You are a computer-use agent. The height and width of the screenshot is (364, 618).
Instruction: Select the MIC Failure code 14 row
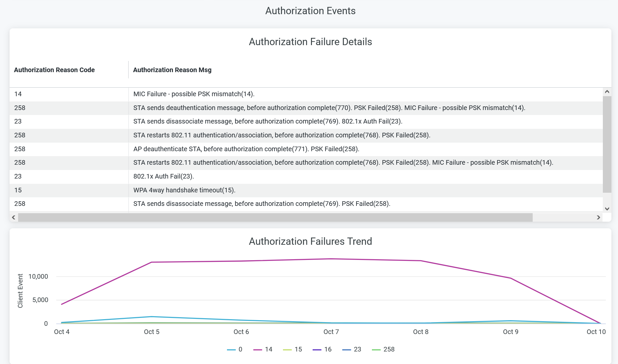pos(194,94)
